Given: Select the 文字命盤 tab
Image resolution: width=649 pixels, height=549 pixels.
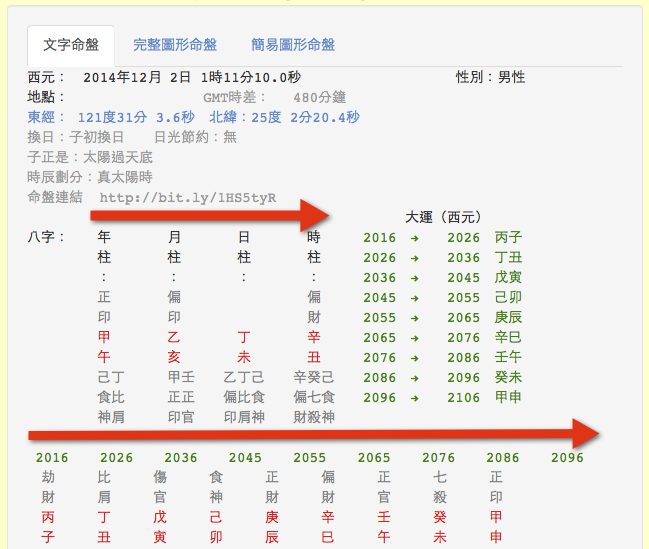Looking at the screenshot, I should point(70,45).
